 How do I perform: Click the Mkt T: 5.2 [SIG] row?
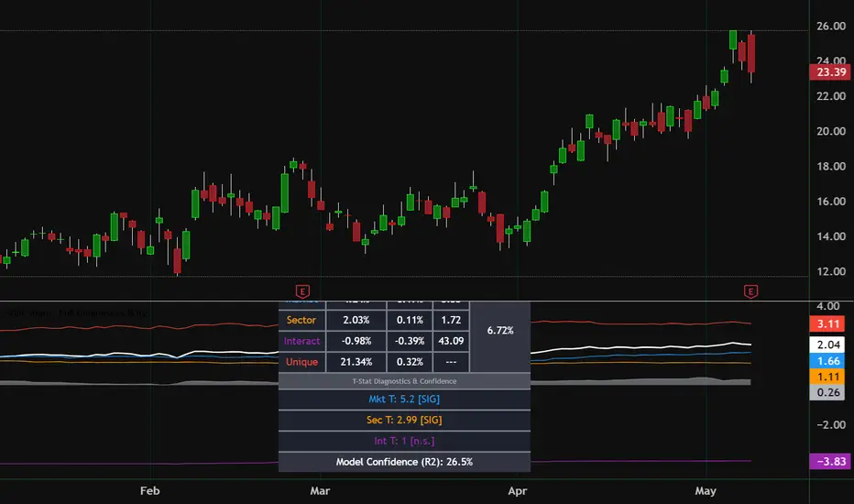coord(404,400)
